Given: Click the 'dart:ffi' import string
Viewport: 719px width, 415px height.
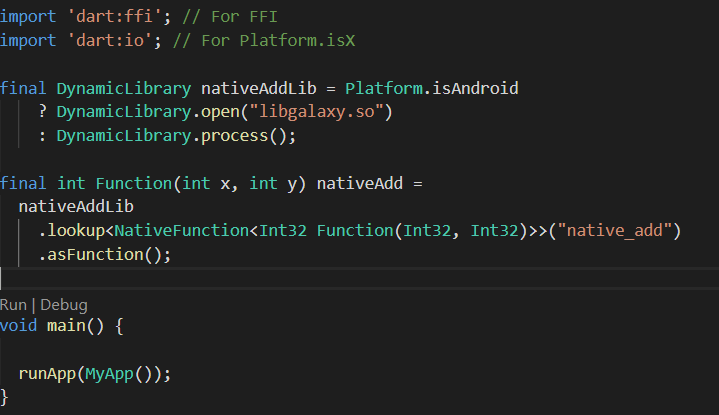Looking at the screenshot, I should coord(114,17).
